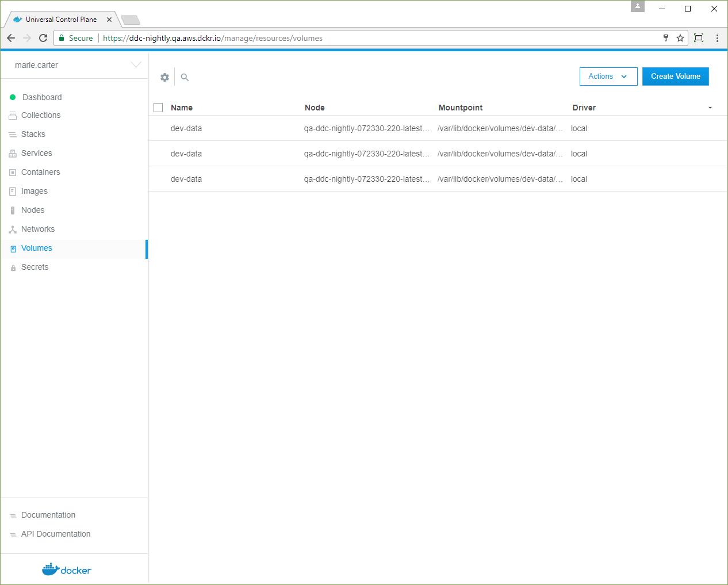Image resolution: width=728 pixels, height=585 pixels.
Task: Click the Secrets lock icon
Action: point(13,267)
